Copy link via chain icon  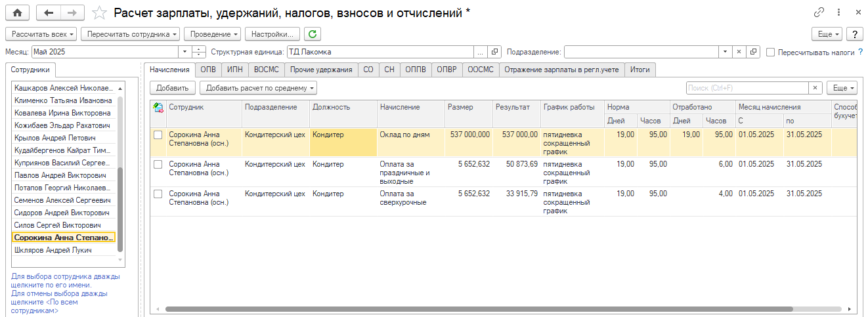click(819, 12)
